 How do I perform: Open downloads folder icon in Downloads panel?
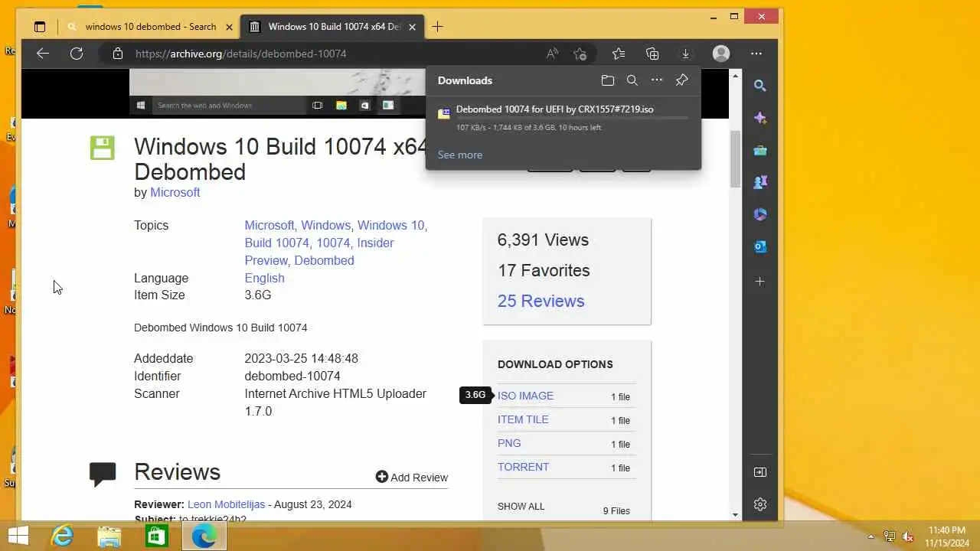pos(608,80)
